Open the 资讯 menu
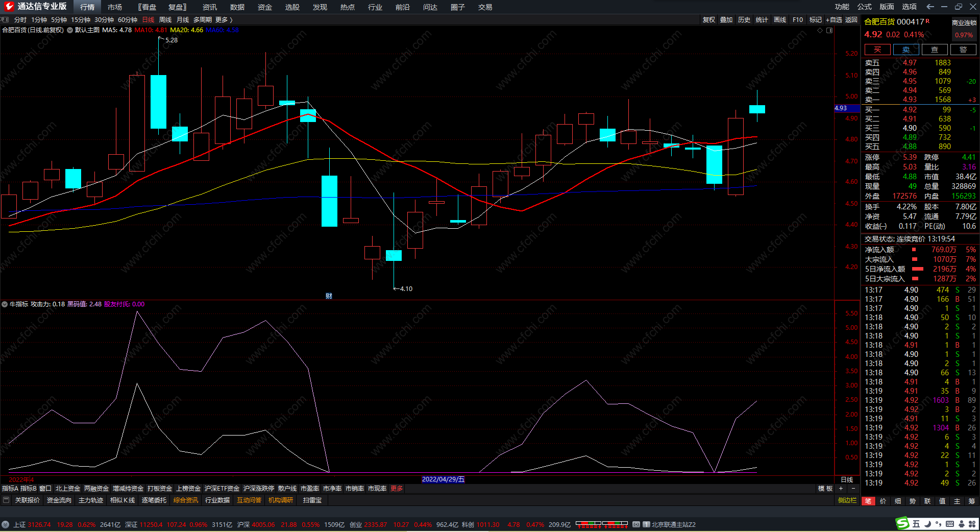Viewport: 980px width, 532px height. click(x=210, y=7)
